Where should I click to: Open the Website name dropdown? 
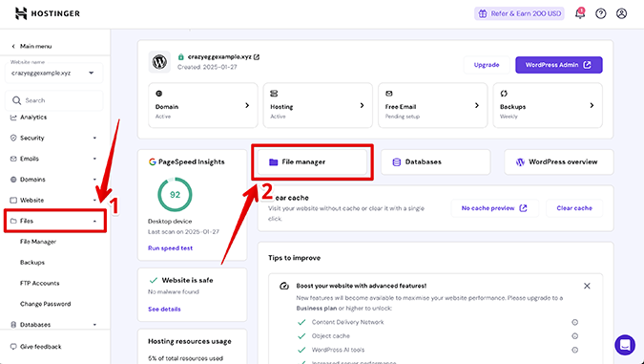(53, 73)
